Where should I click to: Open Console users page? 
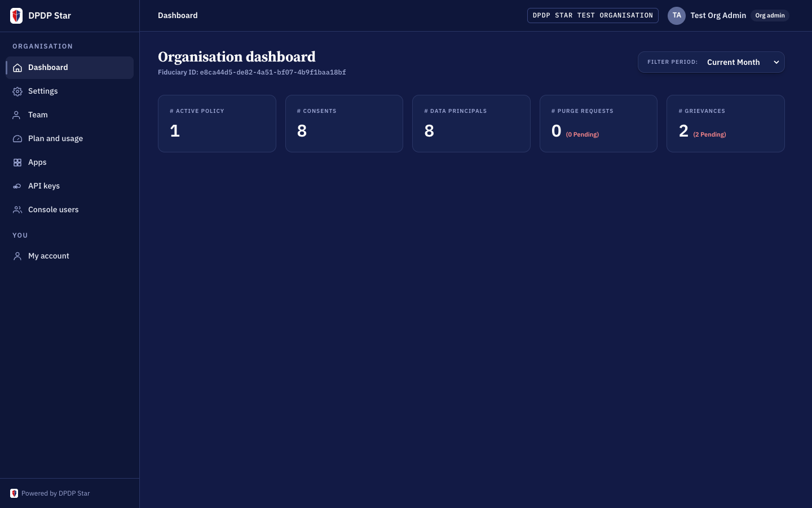coord(70,210)
